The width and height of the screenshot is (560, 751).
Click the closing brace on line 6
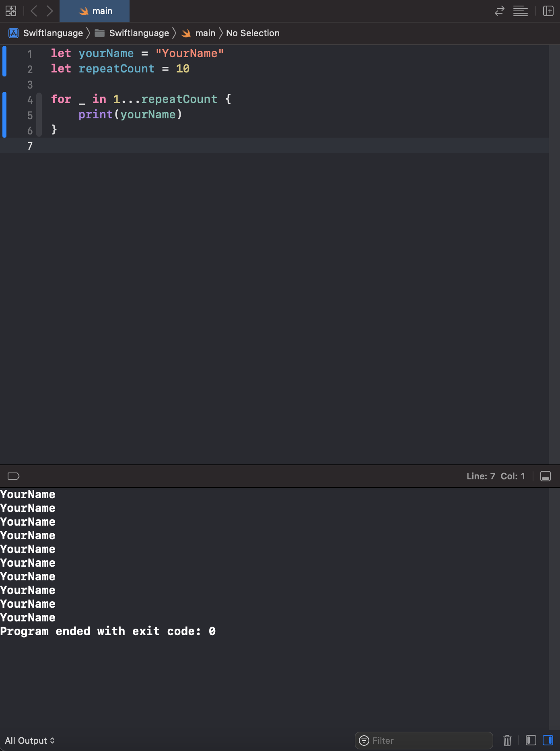[54, 130]
